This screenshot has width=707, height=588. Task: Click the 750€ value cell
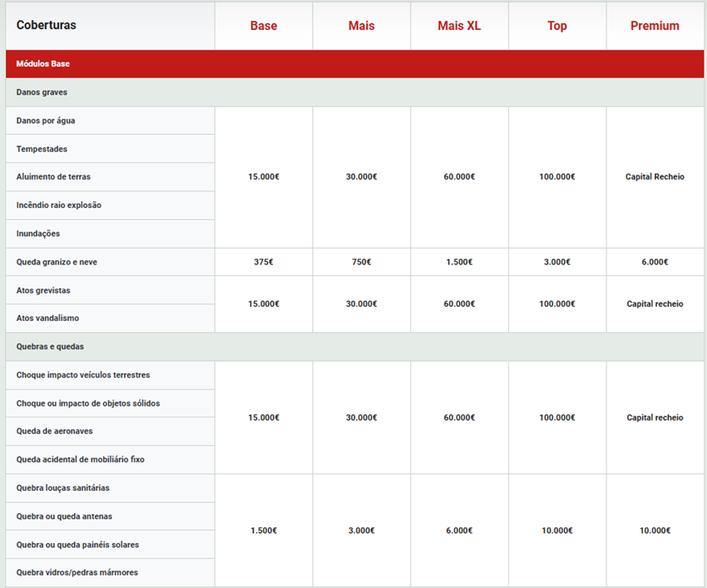point(361,262)
